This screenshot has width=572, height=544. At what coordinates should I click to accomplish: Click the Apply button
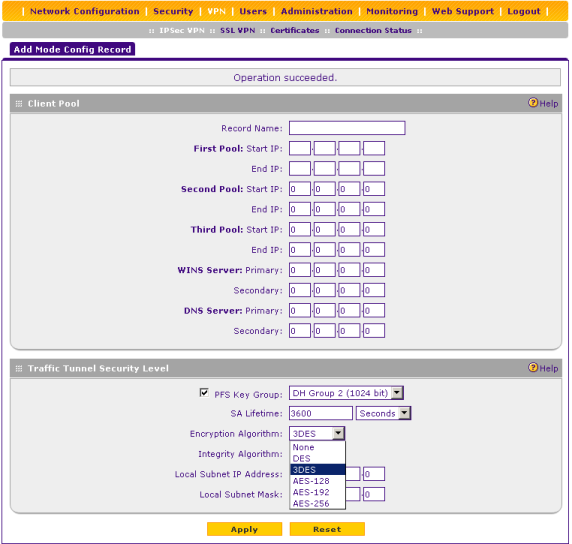[x=244, y=529]
